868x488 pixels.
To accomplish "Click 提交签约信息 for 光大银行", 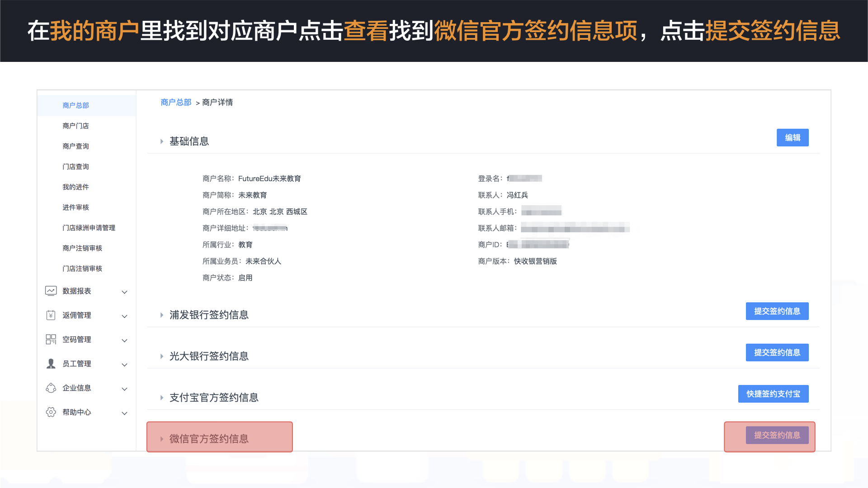I will [777, 352].
